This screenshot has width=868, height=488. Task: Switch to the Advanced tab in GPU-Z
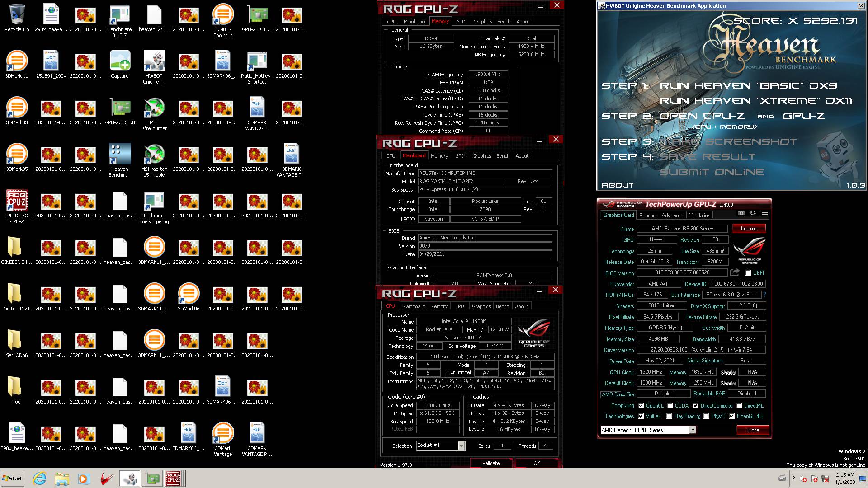point(673,216)
